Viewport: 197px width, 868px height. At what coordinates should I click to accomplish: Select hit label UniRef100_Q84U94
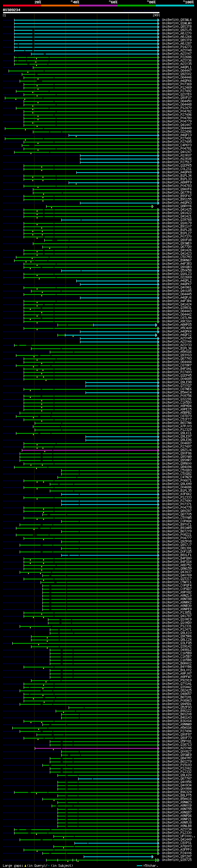(177, 467)
